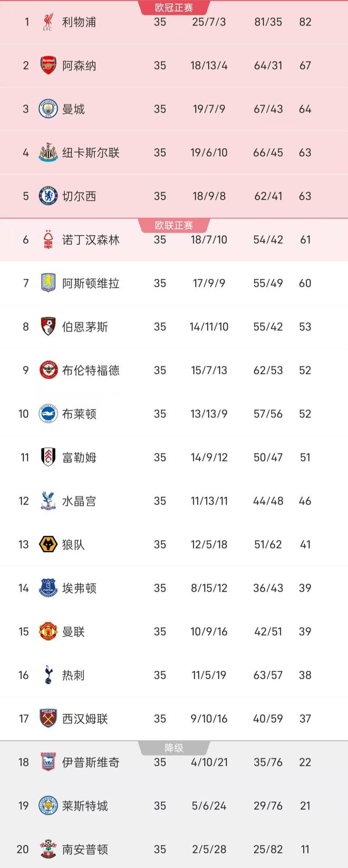
Task: Tap the Brentford bee badge
Action: 48,370
